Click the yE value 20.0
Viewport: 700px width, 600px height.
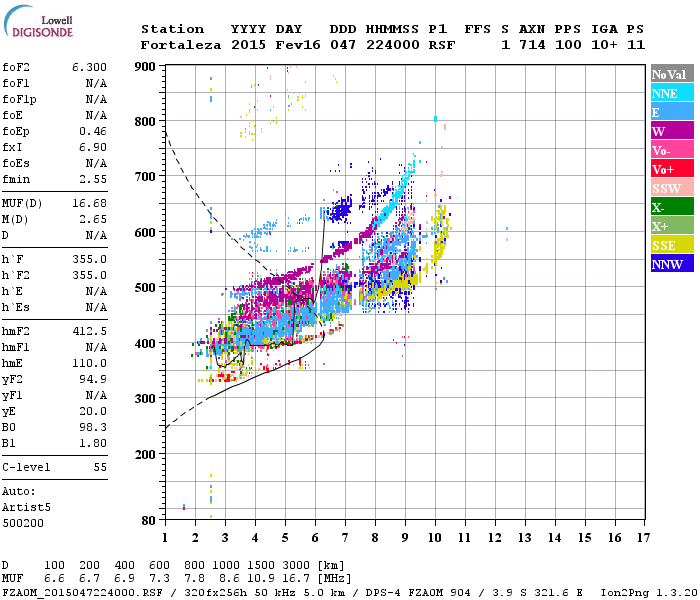(x=93, y=412)
